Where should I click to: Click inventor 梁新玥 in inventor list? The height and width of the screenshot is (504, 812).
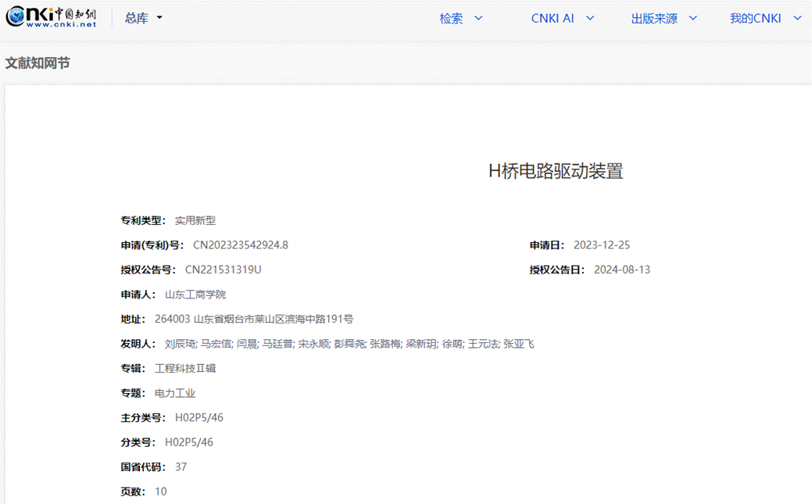tap(421, 344)
